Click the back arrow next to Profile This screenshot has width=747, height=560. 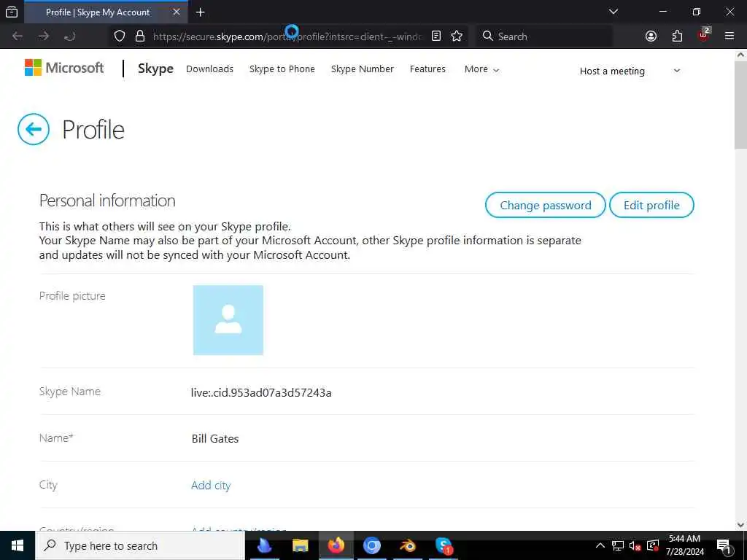[x=34, y=129]
